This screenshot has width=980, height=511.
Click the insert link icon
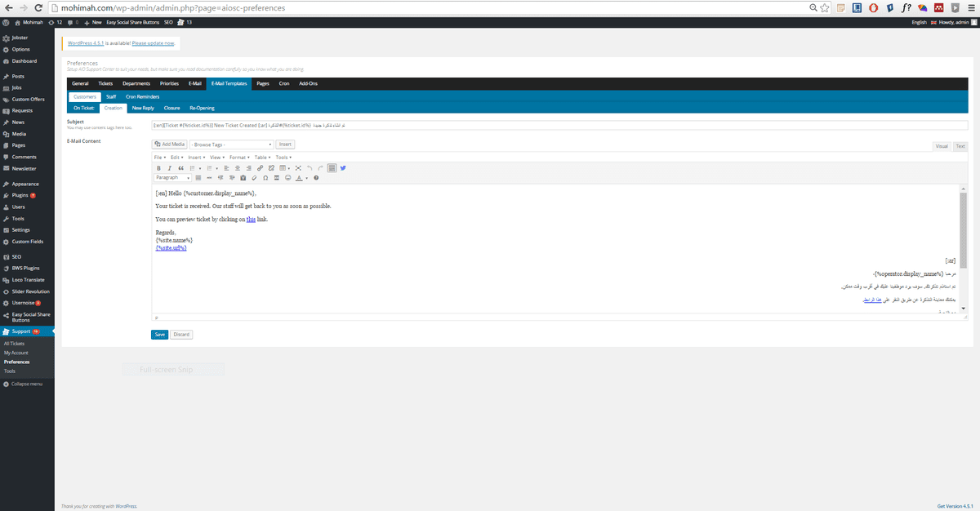coord(260,168)
